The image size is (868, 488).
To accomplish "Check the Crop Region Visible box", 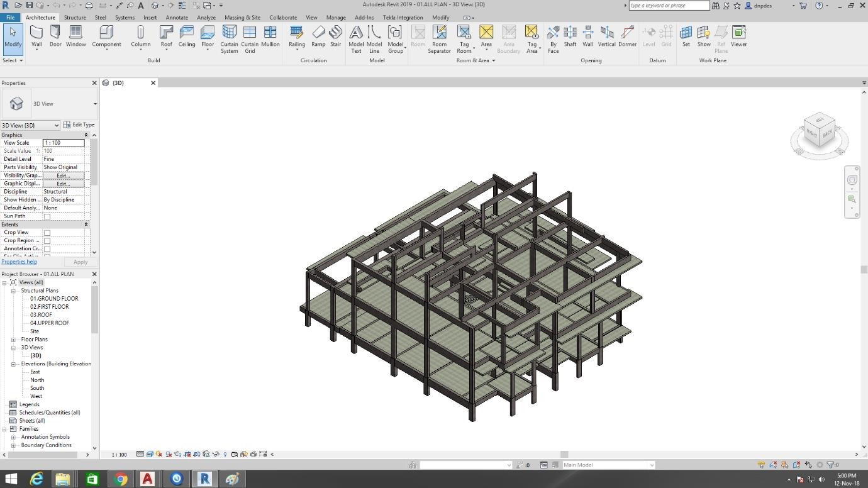I will click(47, 241).
